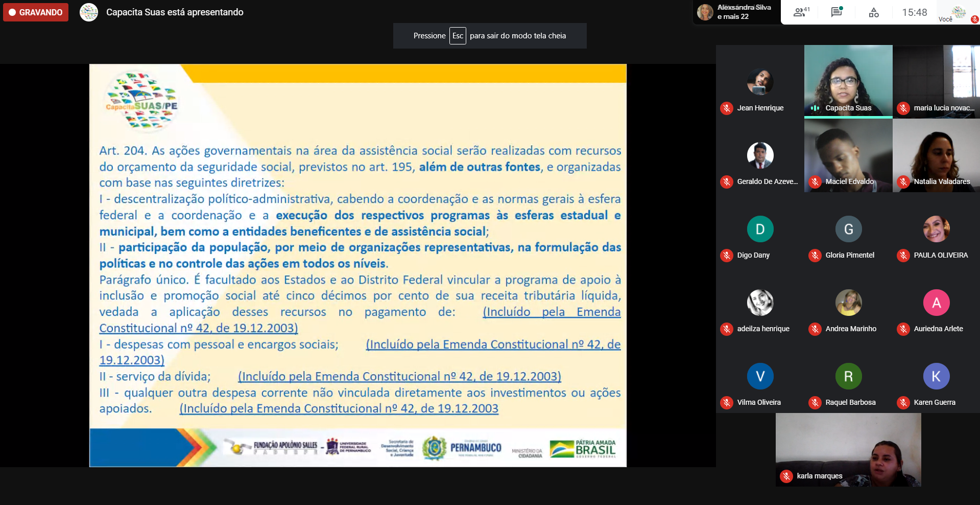Expand Alexsandra Silva and 22 more participants

(736, 12)
